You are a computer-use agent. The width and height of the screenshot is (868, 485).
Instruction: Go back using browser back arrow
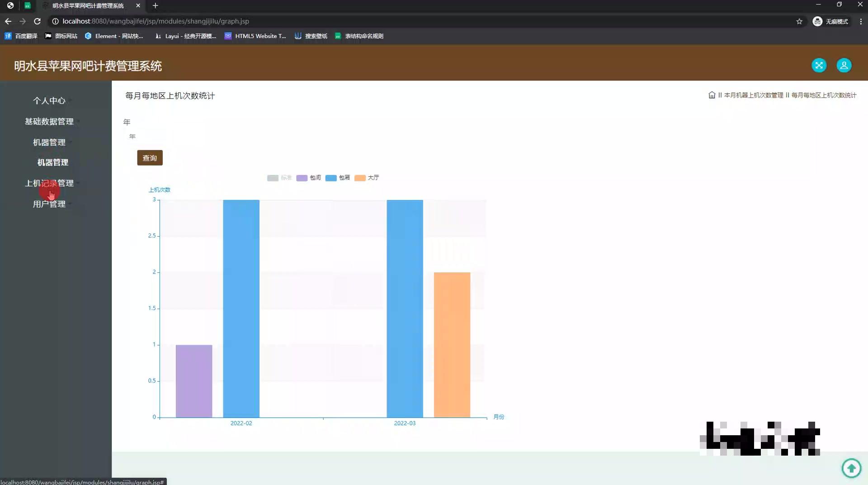pyautogui.click(x=8, y=21)
